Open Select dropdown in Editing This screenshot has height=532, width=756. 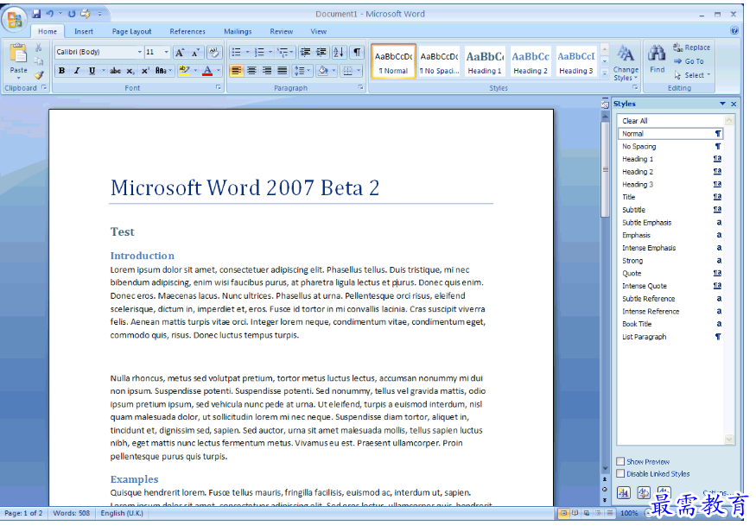tap(692, 75)
